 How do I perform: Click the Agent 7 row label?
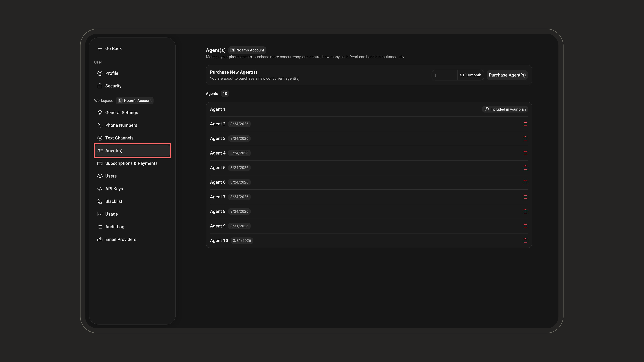(x=217, y=197)
